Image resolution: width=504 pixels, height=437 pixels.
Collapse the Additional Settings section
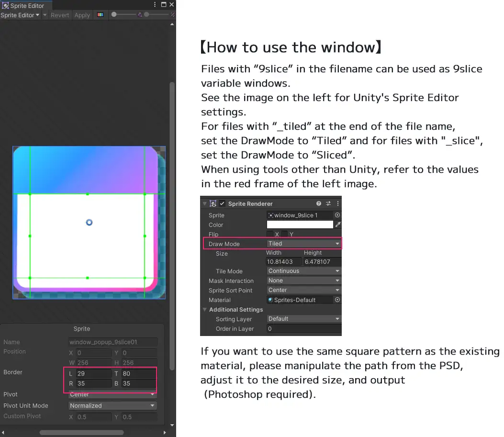[205, 310]
